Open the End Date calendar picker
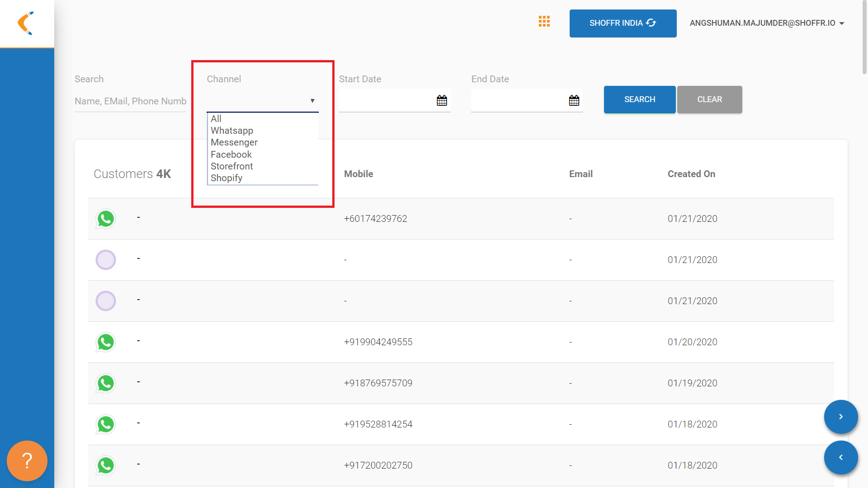This screenshot has width=868, height=488. pyautogui.click(x=574, y=100)
